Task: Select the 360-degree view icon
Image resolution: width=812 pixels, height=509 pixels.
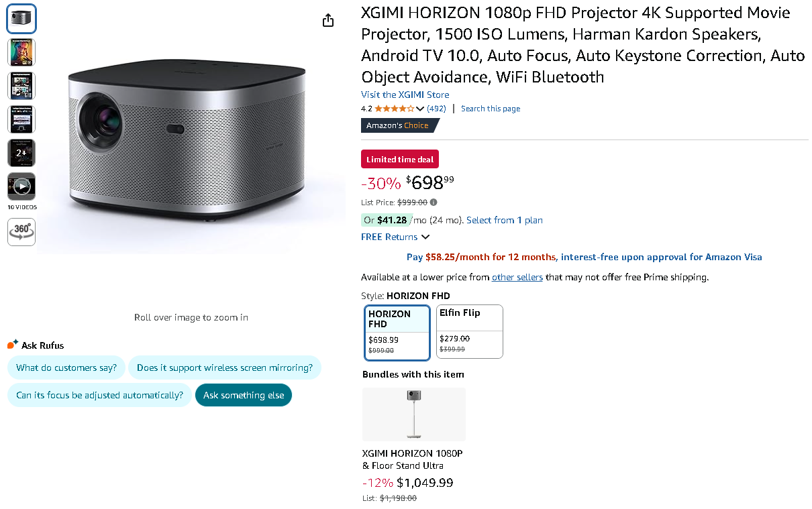Action: pos(21,232)
